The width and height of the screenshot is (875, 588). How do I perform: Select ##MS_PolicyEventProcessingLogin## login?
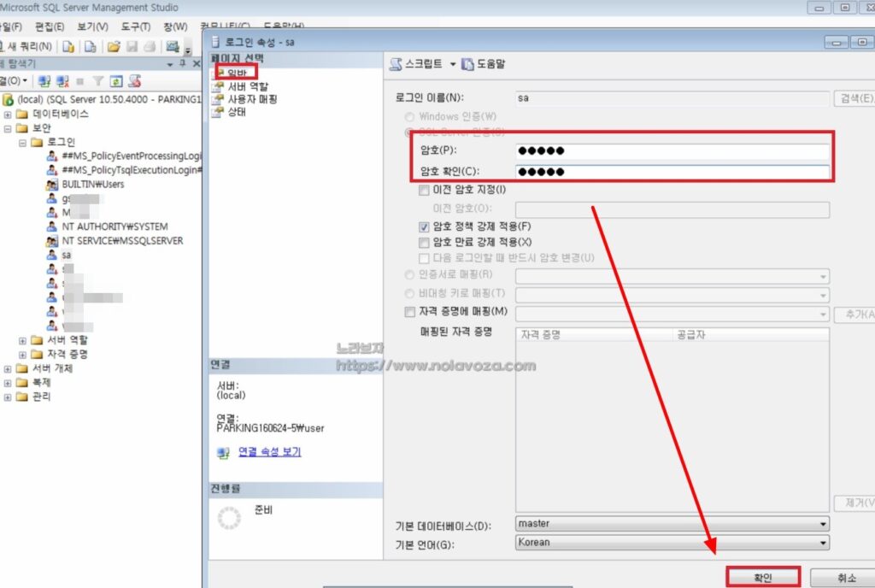[132, 156]
